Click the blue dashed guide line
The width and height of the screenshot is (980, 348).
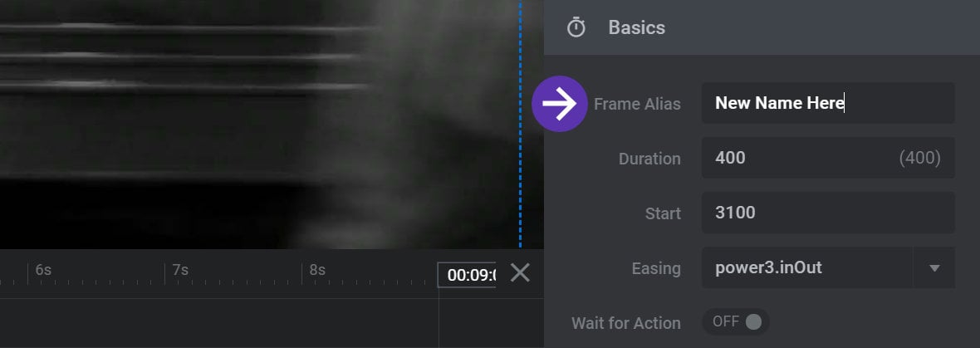520,124
